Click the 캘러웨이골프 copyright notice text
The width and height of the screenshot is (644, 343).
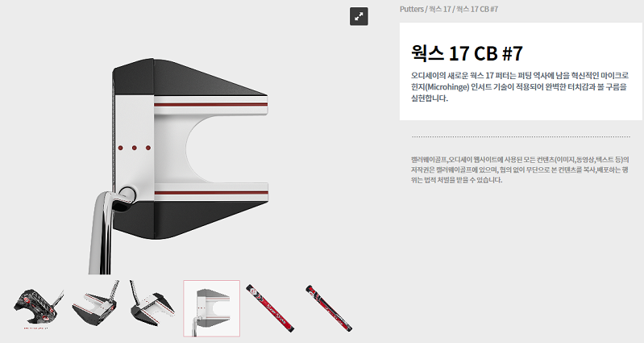coord(520,169)
